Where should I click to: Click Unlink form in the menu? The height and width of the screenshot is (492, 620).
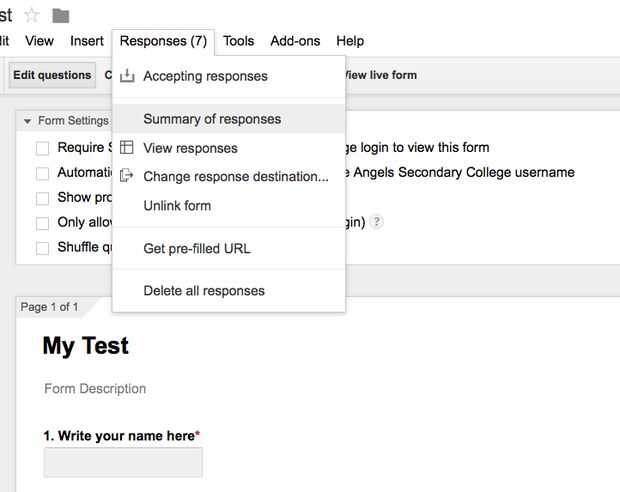[177, 205]
